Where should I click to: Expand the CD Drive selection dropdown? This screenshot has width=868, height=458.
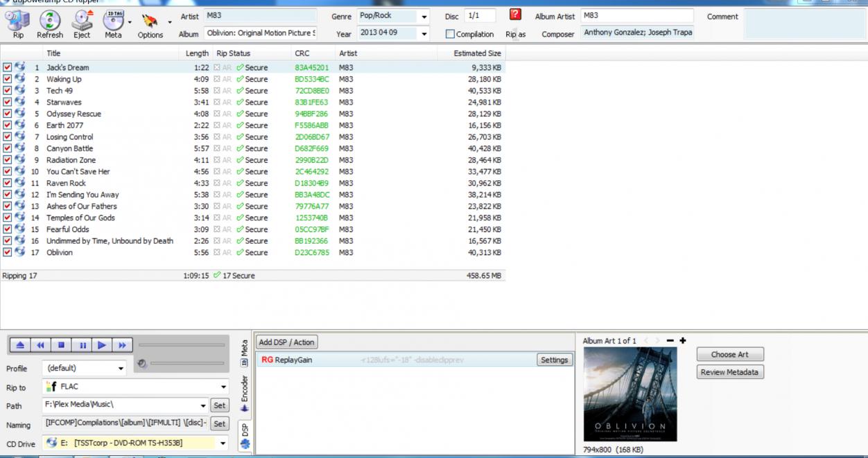click(x=223, y=443)
